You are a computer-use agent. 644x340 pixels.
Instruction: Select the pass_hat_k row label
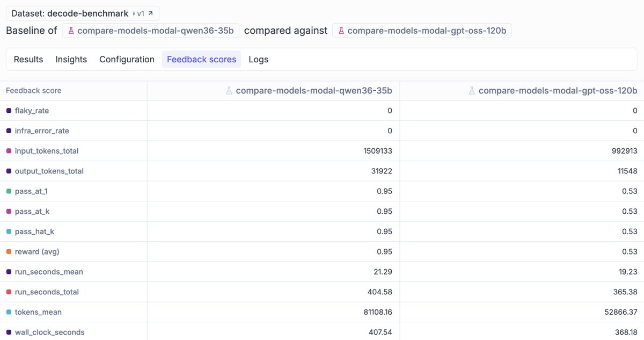click(34, 232)
